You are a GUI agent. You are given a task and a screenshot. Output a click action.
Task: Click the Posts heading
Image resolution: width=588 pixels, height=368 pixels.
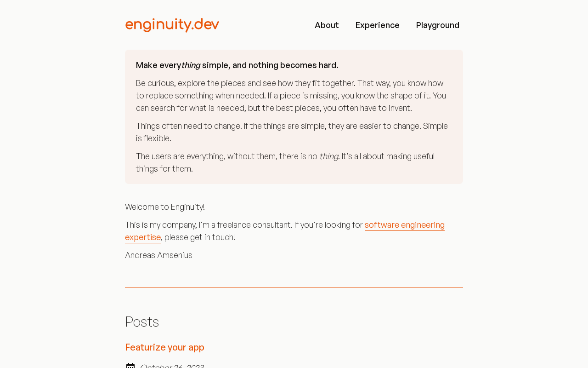[142, 322]
